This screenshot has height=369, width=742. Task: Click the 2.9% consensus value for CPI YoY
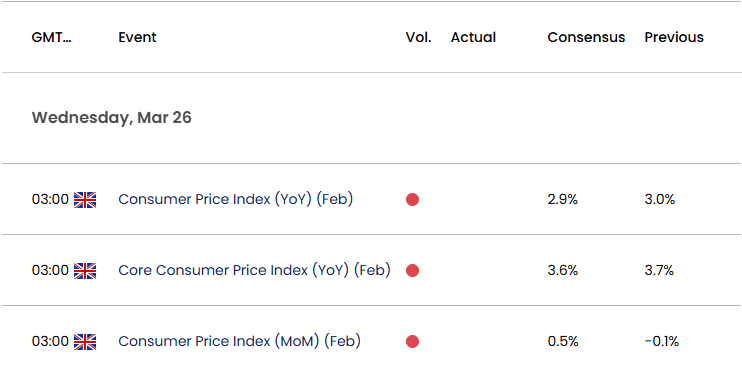coord(563,200)
